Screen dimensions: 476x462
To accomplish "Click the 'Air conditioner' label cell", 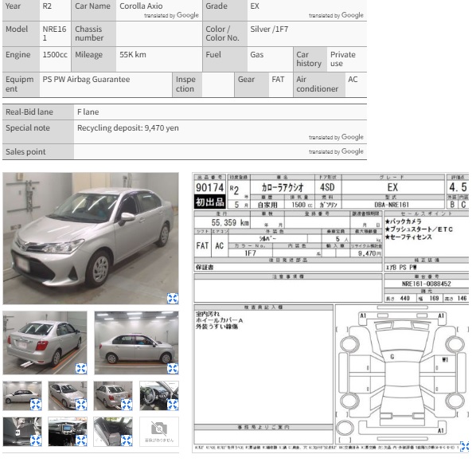I will click(x=319, y=84).
